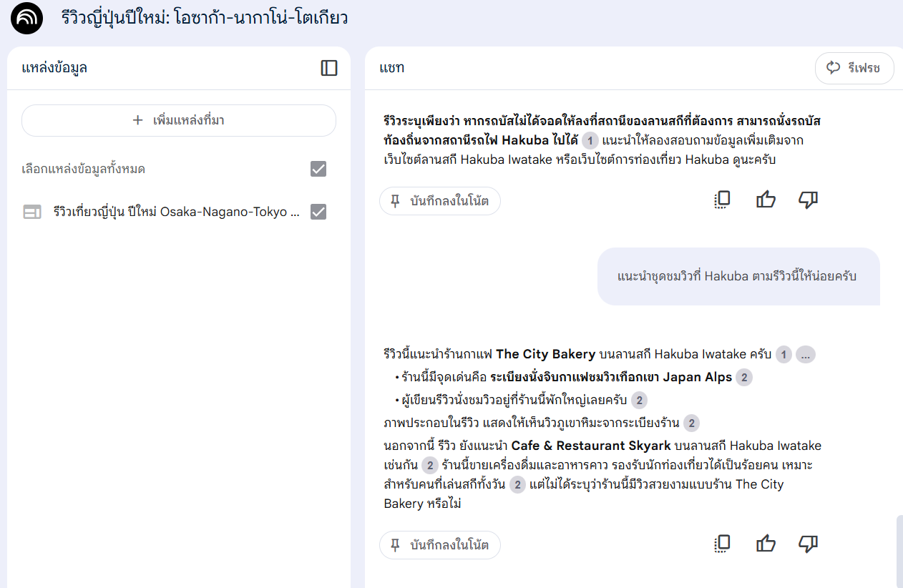Image resolution: width=903 pixels, height=588 pixels.
Task: Click the chat scrollbar thumb
Action: [899, 551]
